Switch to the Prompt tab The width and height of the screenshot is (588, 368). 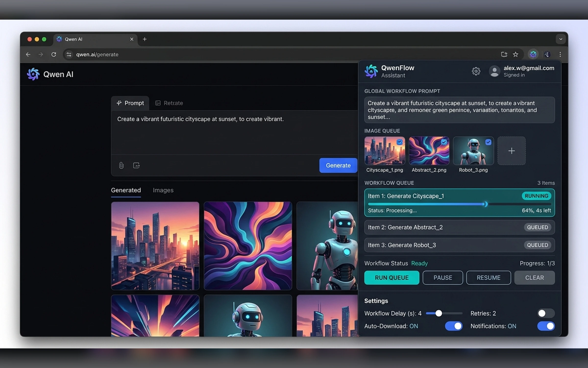pos(130,103)
